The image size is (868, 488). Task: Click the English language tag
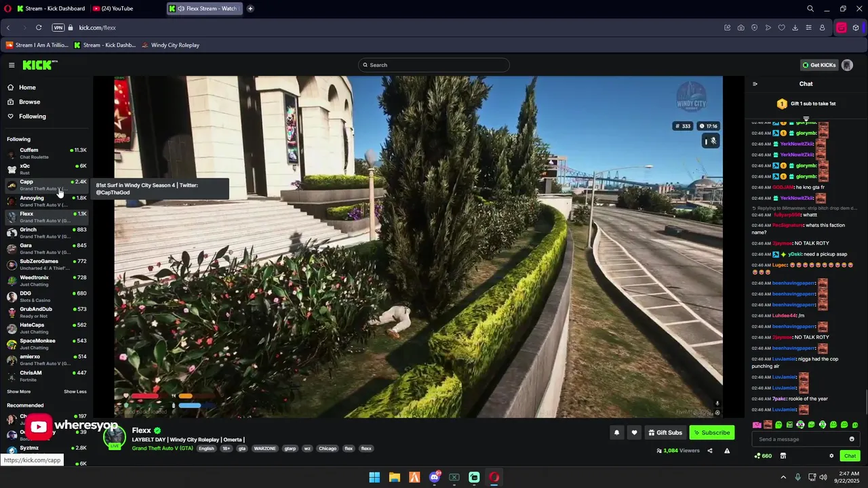(206, 449)
